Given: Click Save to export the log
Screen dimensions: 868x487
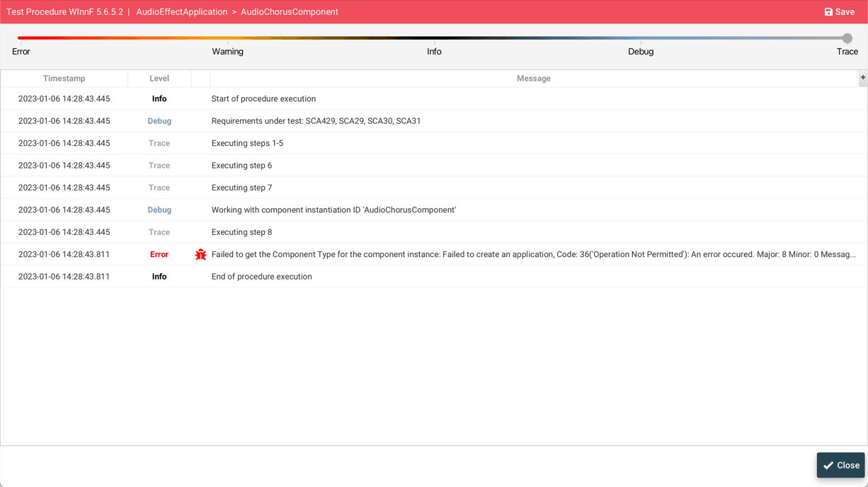Looking at the screenshot, I should (x=839, y=11).
